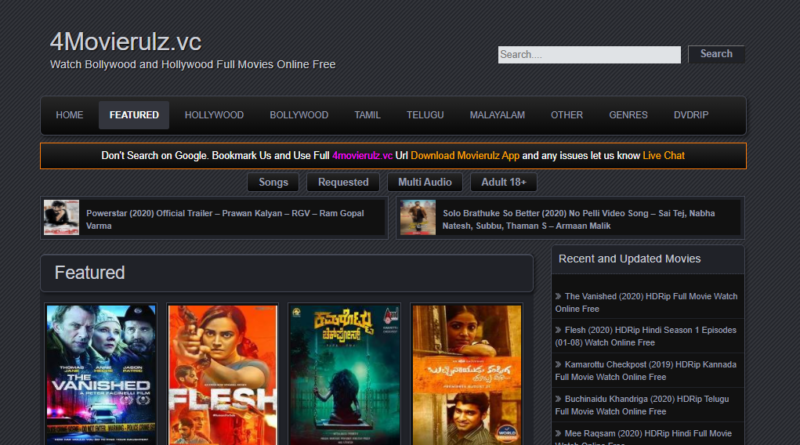Focus the Search input field
This screenshot has height=445, width=800.
[589, 55]
